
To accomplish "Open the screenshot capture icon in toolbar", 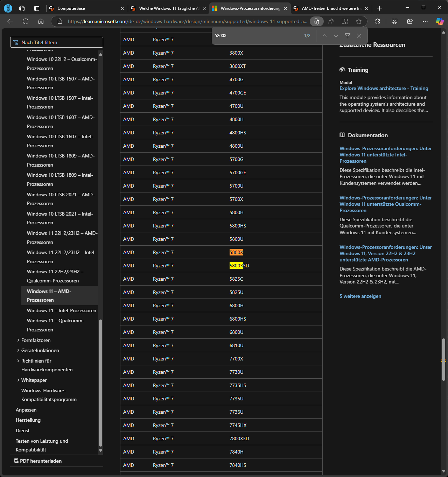I will point(394,21).
